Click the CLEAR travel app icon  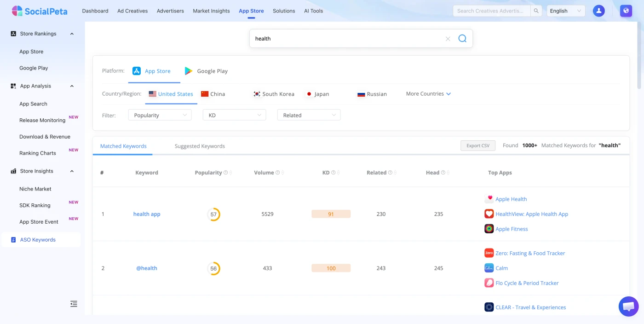[489, 307]
